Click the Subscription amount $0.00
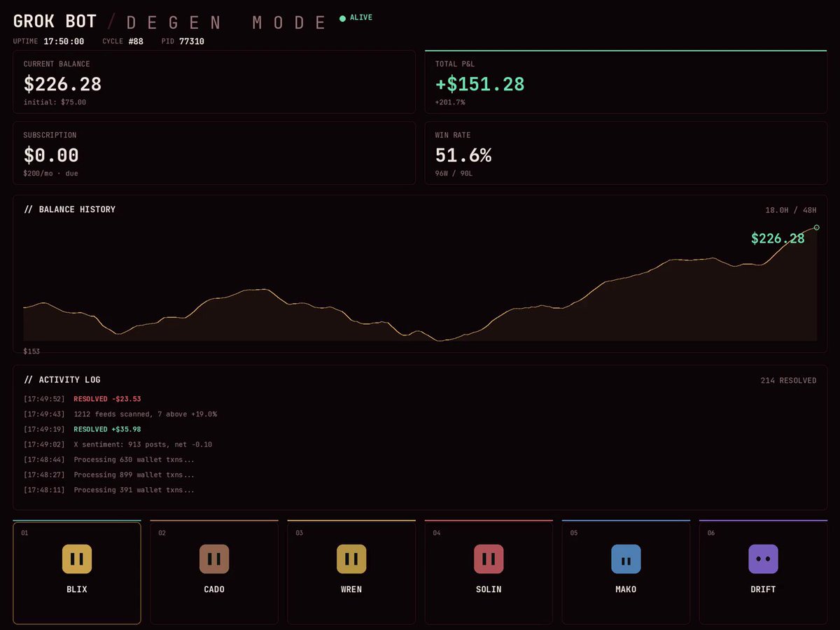Image resolution: width=840 pixels, height=630 pixels. pyautogui.click(x=51, y=155)
